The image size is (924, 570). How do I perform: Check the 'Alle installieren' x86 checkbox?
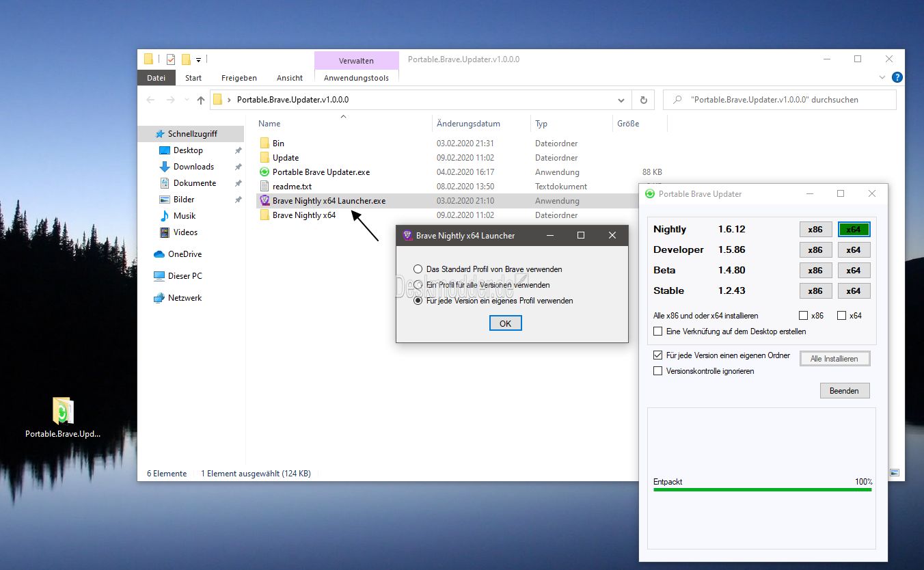(x=803, y=316)
